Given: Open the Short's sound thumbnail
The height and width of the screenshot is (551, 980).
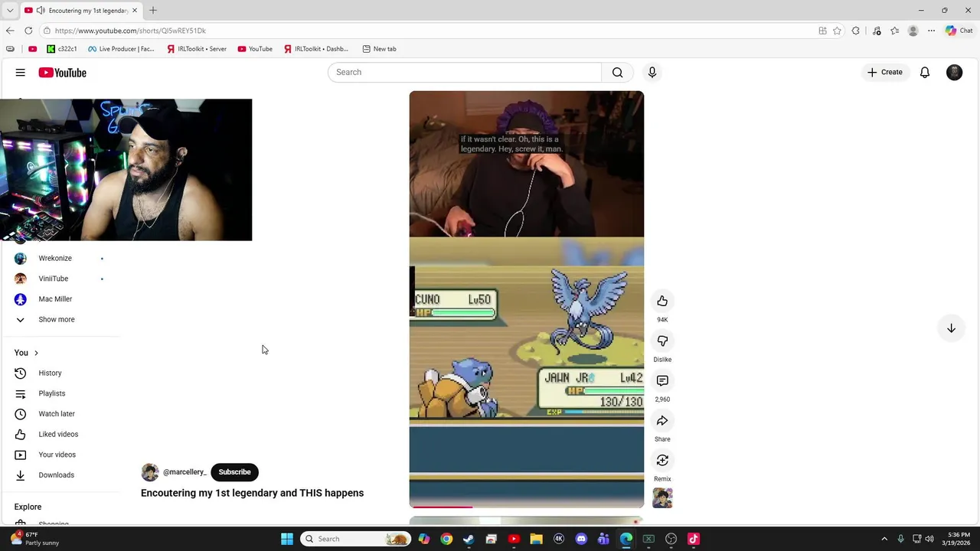Looking at the screenshot, I should [x=662, y=498].
